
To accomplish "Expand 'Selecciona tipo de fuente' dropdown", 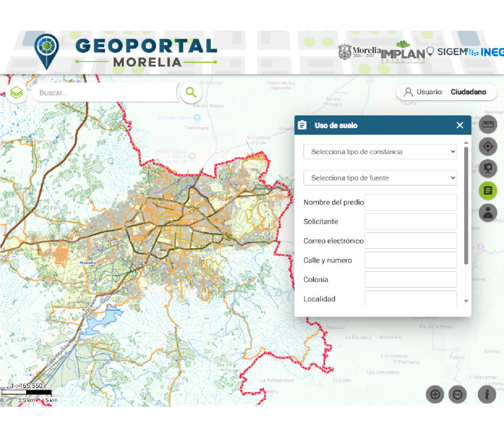I will point(380,178).
